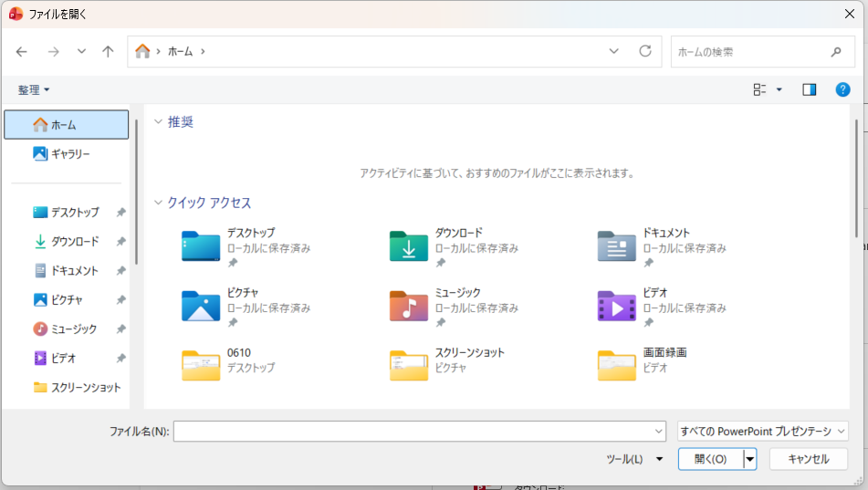Select ダウンロード folder icon in quick access
Screen dimensions: 868x490
(x=409, y=245)
